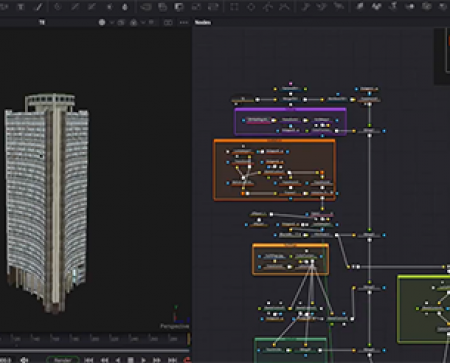Play the comp in reverse
Image resolution: width=450 pixels, height=363 pixels.
coord(118,360)
